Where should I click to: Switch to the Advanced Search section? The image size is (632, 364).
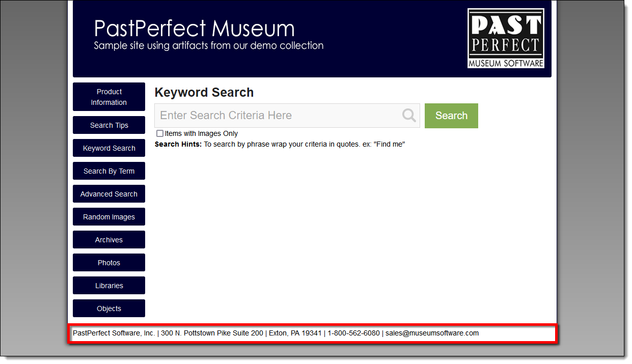[x=108, y=193]
